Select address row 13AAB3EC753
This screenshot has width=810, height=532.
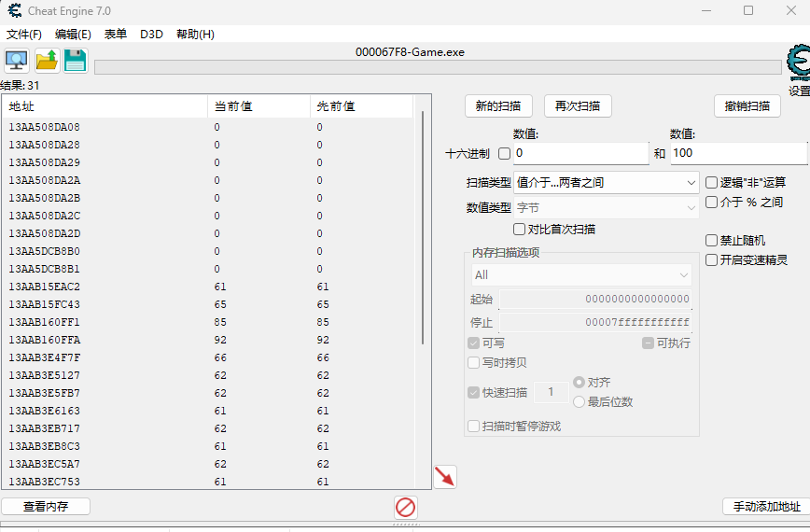[208, 482]
